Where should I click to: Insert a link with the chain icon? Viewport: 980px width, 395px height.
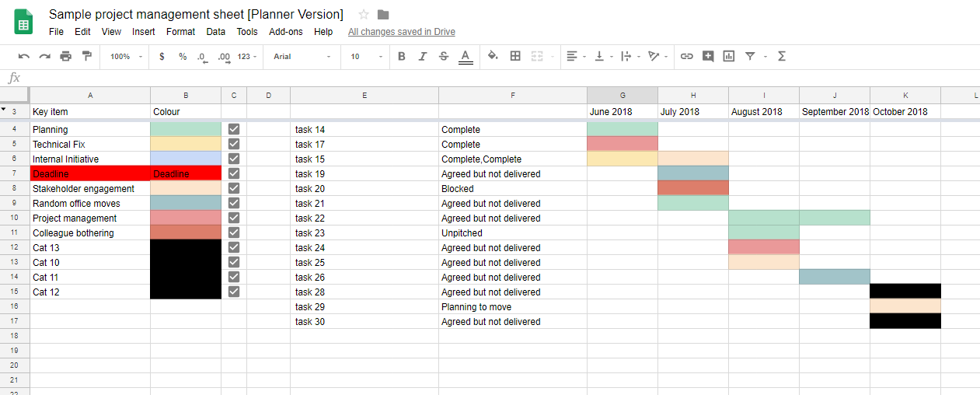[x=686, y=56]
